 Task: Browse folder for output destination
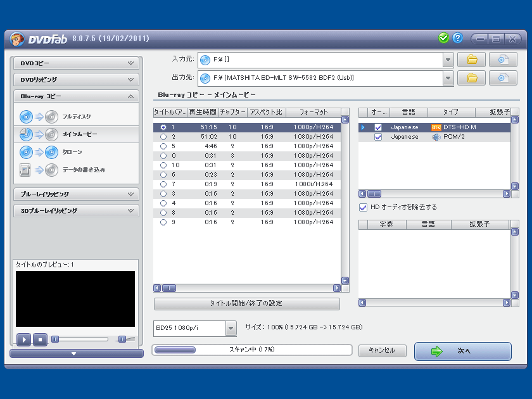click(472, 78)
